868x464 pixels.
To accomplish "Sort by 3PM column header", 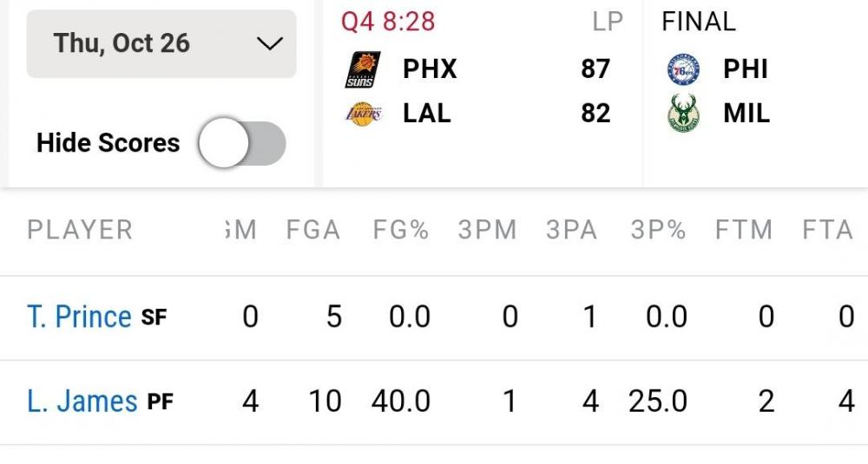I will [487, 230].
